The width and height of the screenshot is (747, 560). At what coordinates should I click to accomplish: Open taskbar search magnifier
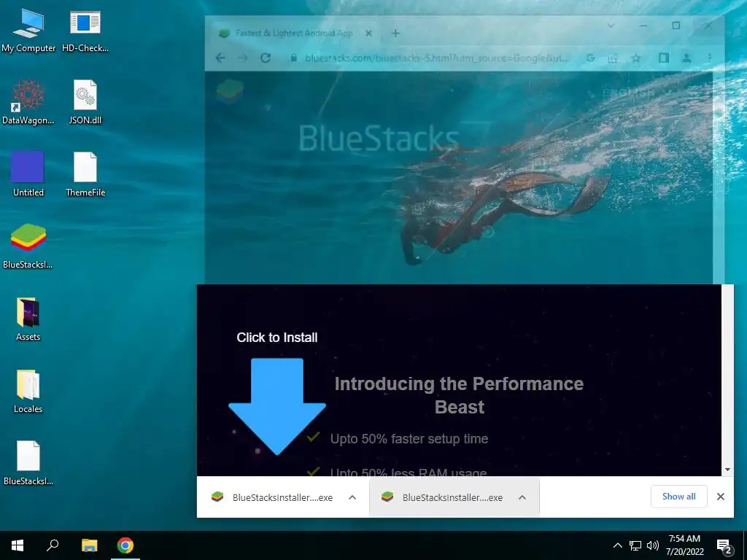(53, 545)
